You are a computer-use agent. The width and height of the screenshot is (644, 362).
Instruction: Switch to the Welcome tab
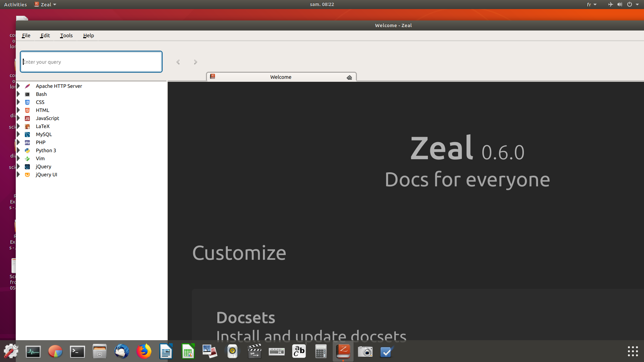coord(281,77)
